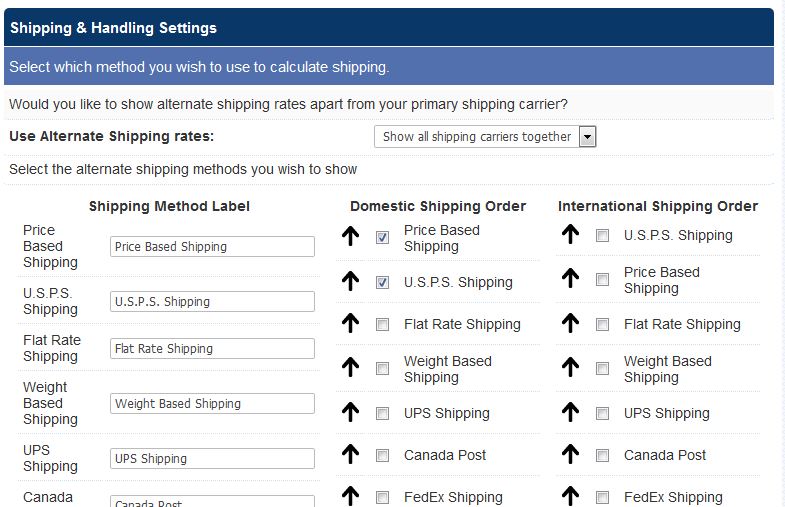This screenshot has height=507, width=785.
Task: Edit the Price Based Shipping label field
Action: pos(212,247)
